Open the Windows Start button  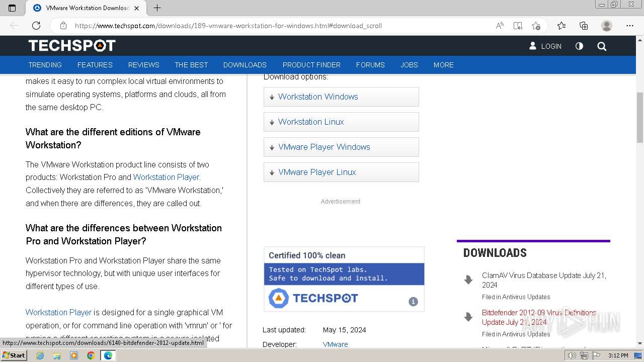14,355
